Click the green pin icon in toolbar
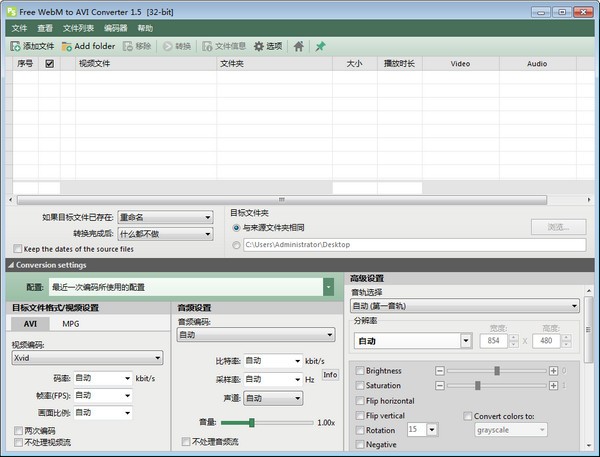This screenshot has width=600, height=457. point(320,46)
